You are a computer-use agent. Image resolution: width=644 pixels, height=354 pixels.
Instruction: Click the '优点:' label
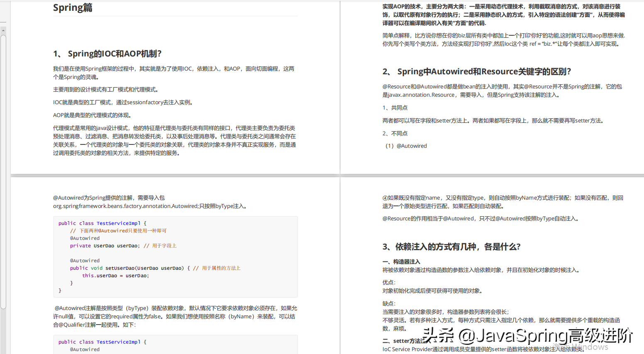point(389,283)
